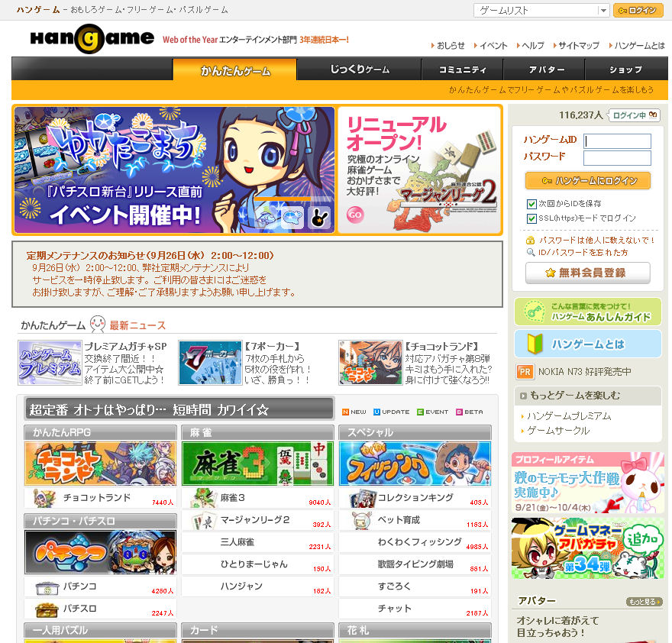Click the ID/パスワードを忘れた方 link

(x=583, y=252)
